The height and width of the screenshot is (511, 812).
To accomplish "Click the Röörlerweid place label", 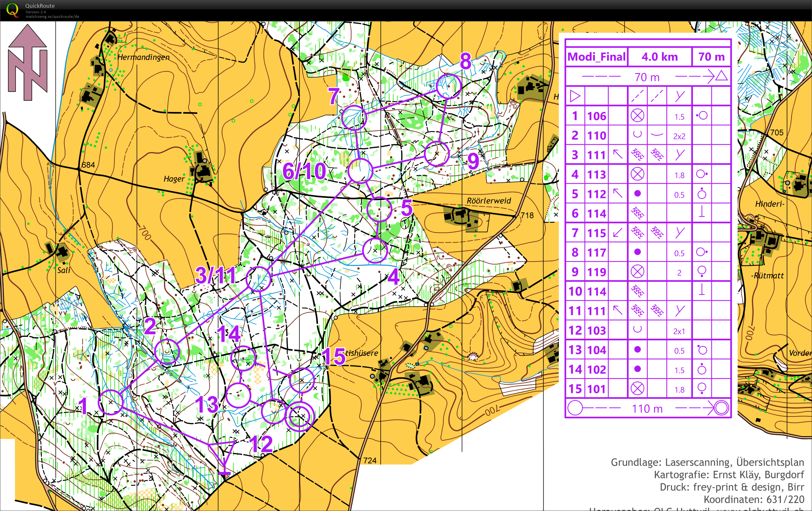I will pos(489,201).
